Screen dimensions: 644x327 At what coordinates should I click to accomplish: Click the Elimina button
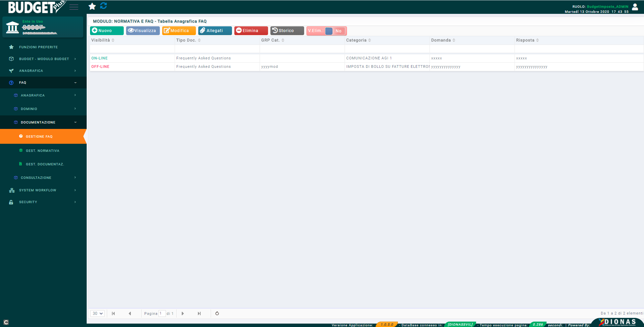(x=251, y=31)
